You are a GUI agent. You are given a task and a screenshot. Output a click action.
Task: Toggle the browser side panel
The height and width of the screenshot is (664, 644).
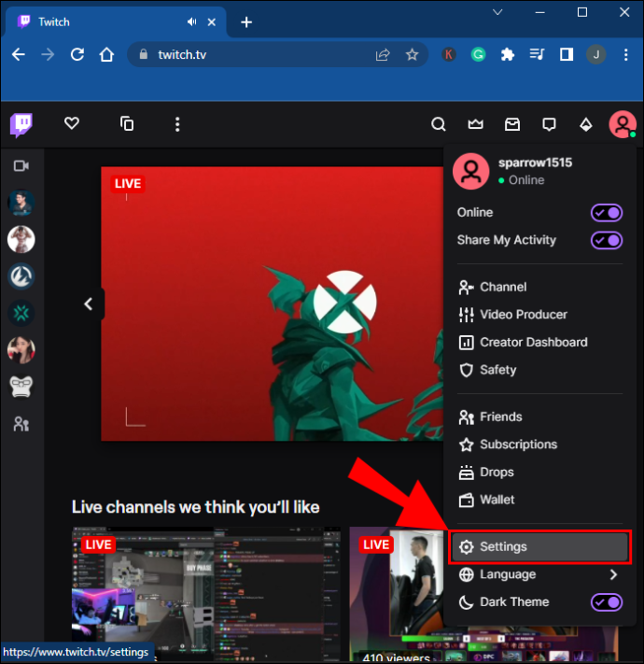click(x=567, y=54)
